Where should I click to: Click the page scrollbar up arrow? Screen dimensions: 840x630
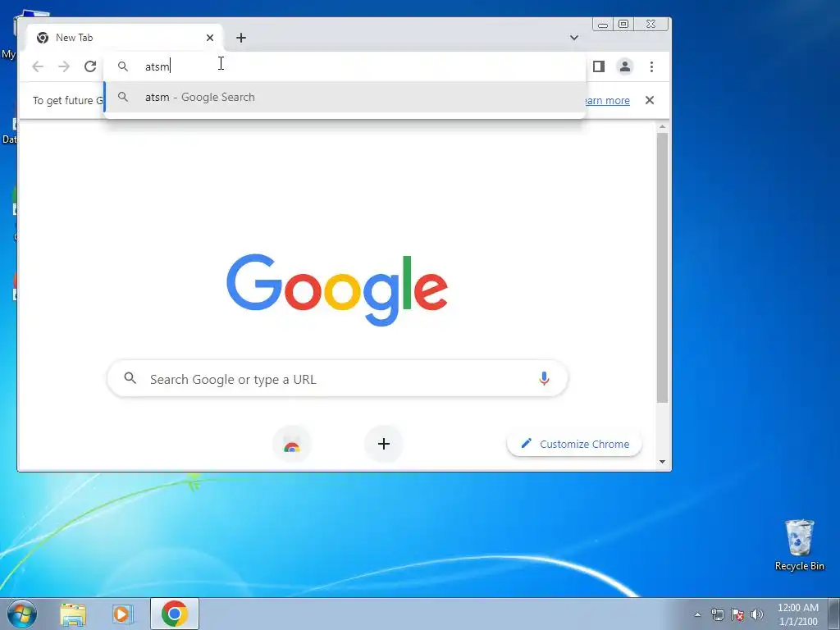663,127
